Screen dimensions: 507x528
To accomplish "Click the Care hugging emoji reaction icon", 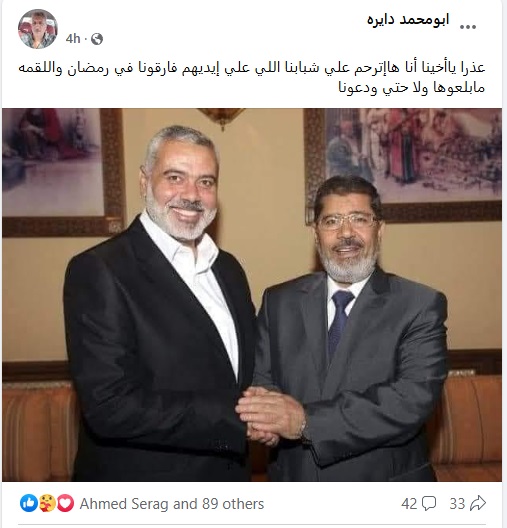I will click(x=47, y=503).
